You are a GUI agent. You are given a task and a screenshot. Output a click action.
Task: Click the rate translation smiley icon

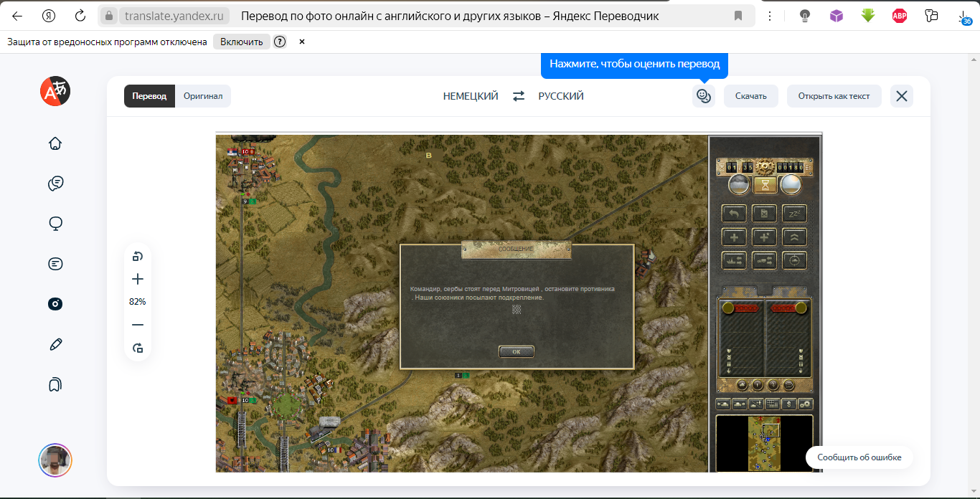[x=703, y=96]
